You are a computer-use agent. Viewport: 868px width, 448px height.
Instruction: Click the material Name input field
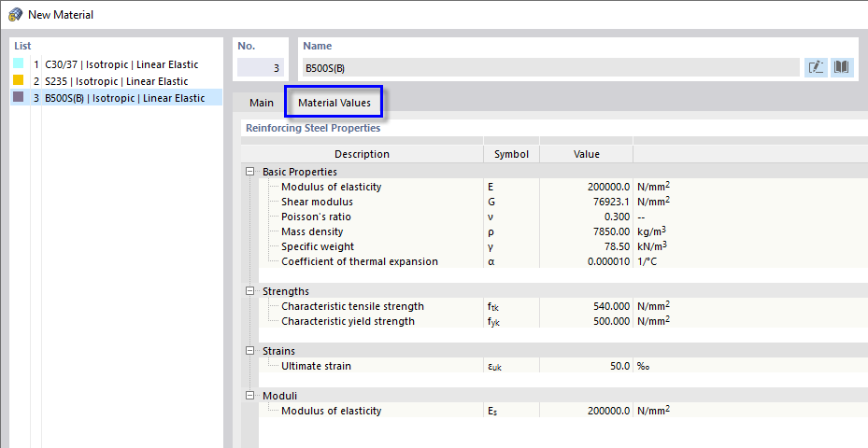click(549, 67)
